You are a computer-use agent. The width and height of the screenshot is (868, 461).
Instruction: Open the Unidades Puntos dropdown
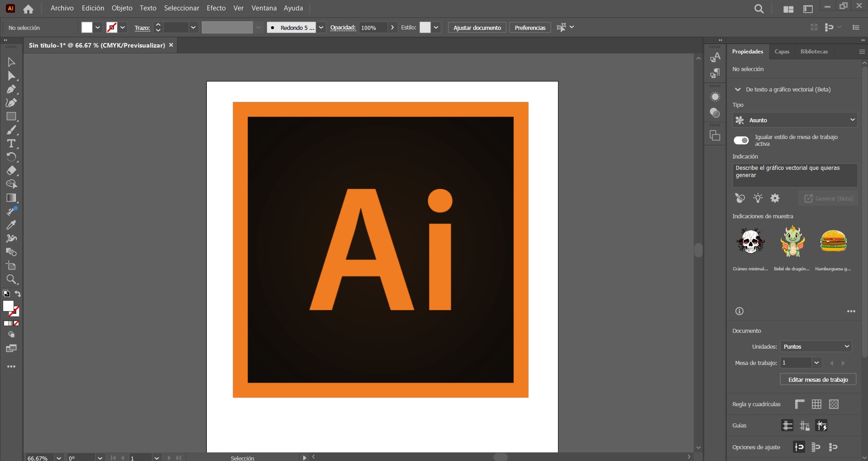(816, 346)
